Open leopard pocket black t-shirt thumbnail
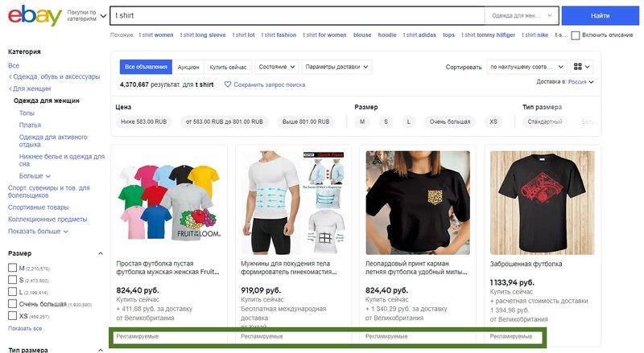Viewport: 644px width, 353px height. click(418, 203)
